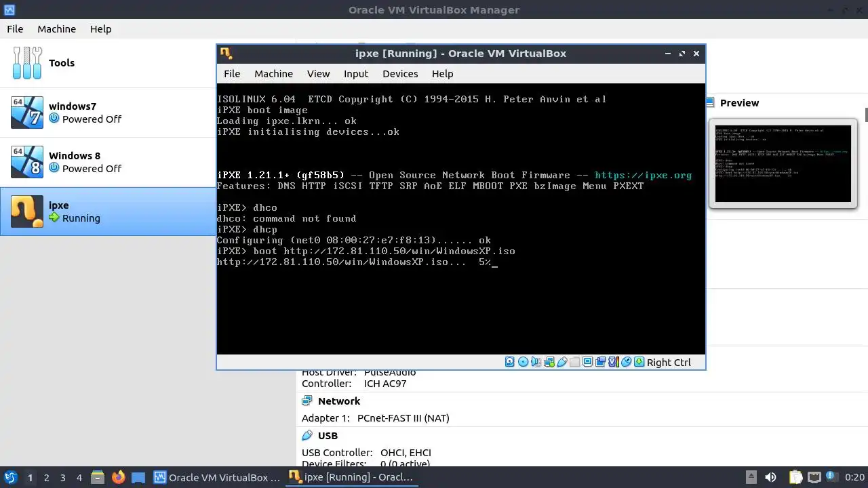
Task: Open the File menu in ipxe VM window
Action: (232, 73)
